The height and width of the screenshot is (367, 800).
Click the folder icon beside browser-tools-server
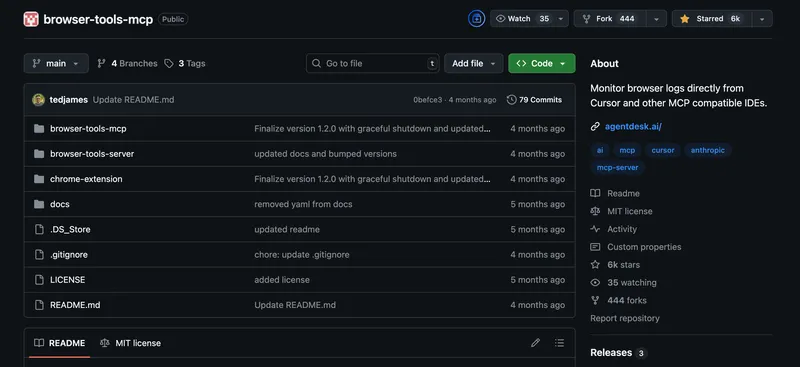point(39,154)
